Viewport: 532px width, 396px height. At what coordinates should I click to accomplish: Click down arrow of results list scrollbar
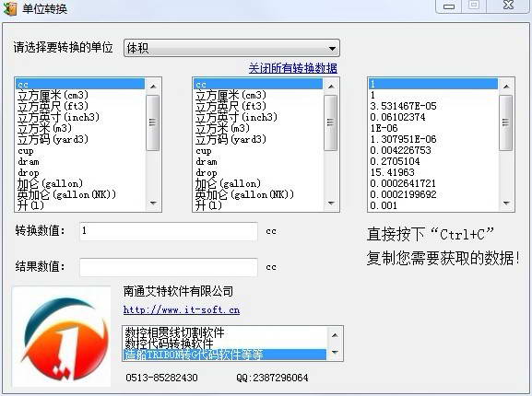tap(506, 203)
